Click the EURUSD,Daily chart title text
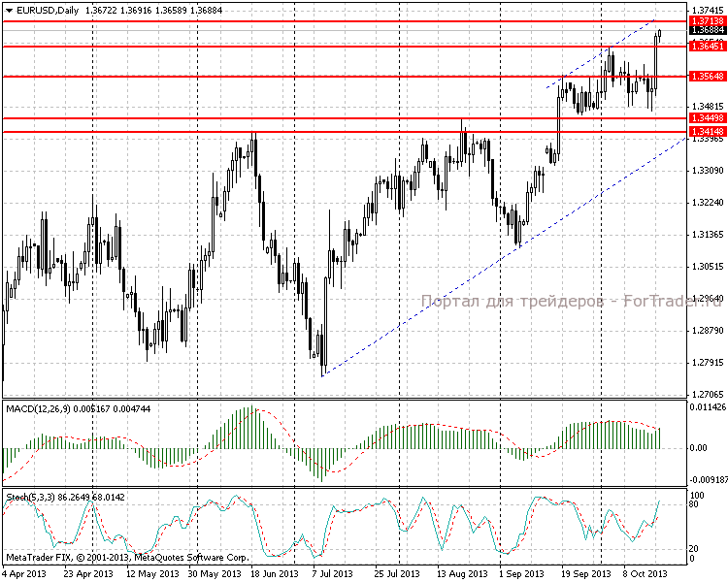 pos(48,11)
